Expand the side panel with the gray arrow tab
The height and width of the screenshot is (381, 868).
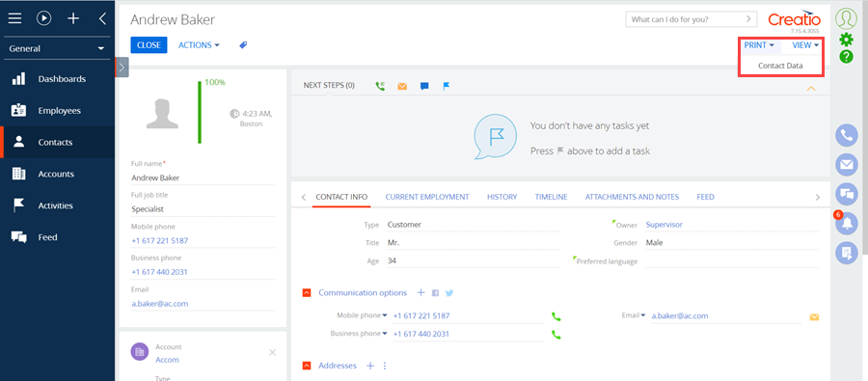(x=122, y=68)
